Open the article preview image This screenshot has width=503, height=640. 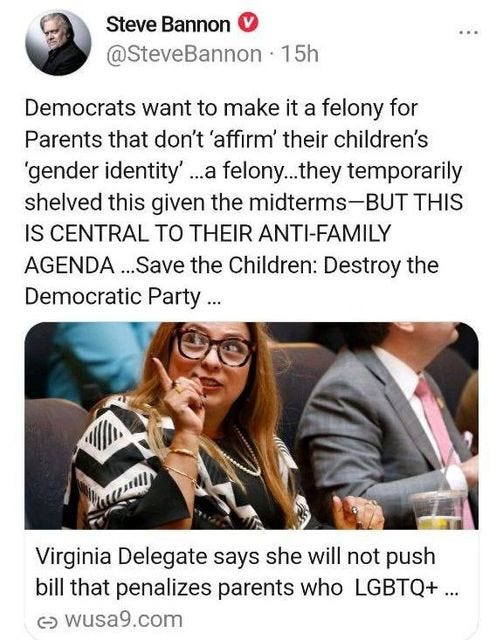pyautogui.click(x=252, y=426)
